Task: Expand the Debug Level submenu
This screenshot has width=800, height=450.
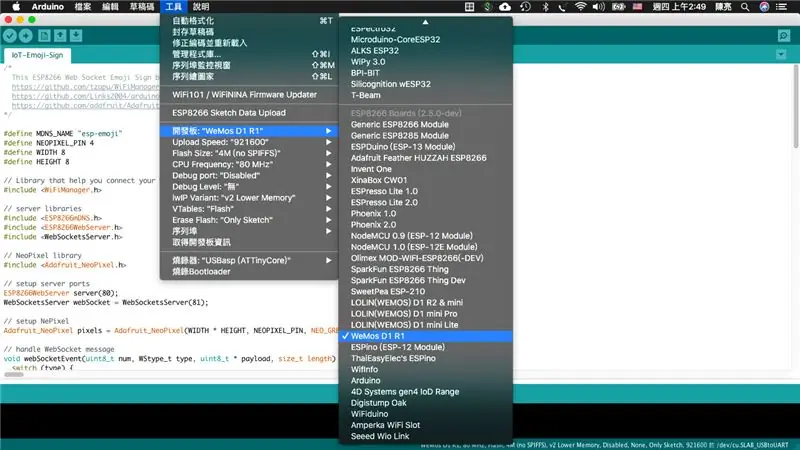Action: click(249, 187)
